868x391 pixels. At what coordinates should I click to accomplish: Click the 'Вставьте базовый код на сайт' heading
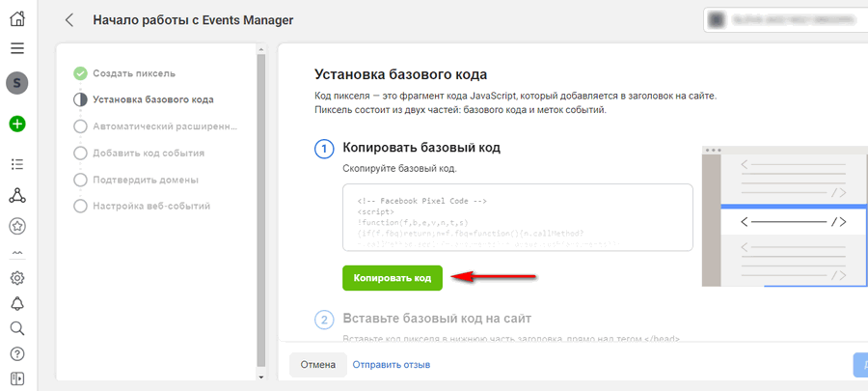pos(437,319)
